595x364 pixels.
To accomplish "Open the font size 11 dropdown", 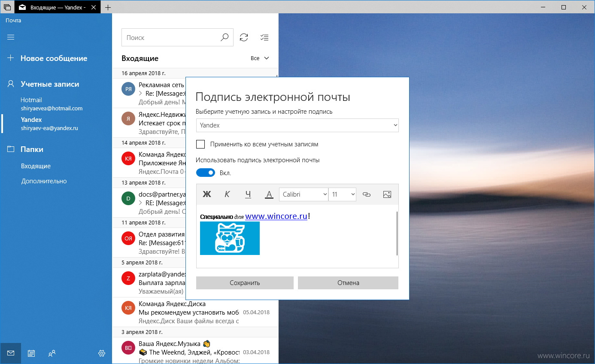I will [x=342, y=194].
